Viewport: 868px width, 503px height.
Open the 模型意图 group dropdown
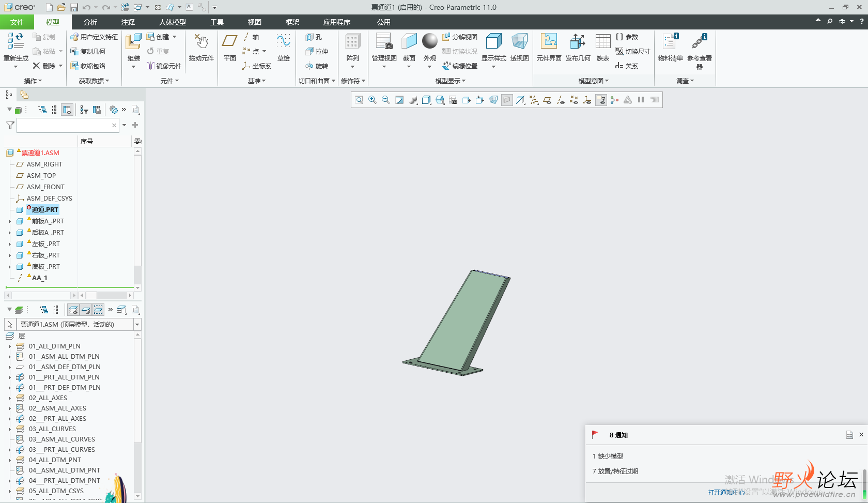point(594,81)
